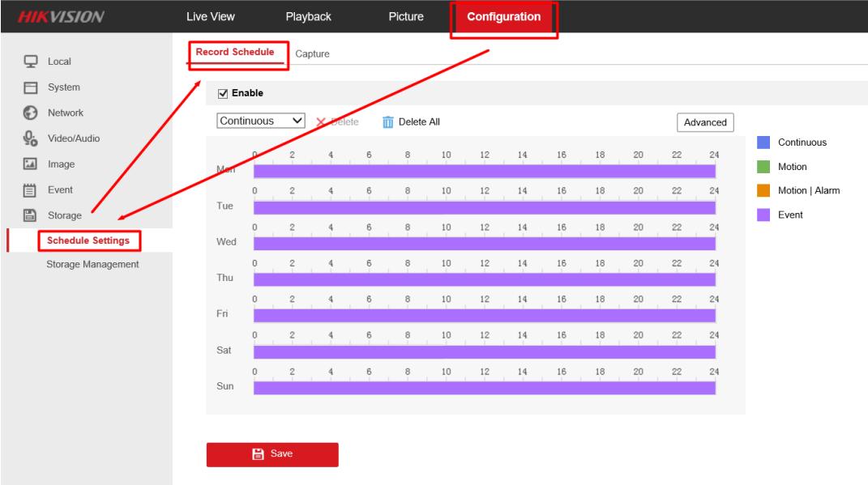Image resolution: width=868 pixels, height=485 pixels.
Task: Select the Record Schedule tab
Action: [x=235, y=52]
